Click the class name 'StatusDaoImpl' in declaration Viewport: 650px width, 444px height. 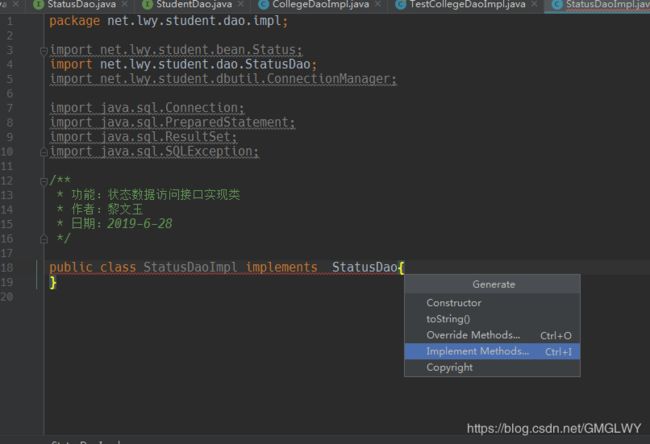(x=190, y=267)
